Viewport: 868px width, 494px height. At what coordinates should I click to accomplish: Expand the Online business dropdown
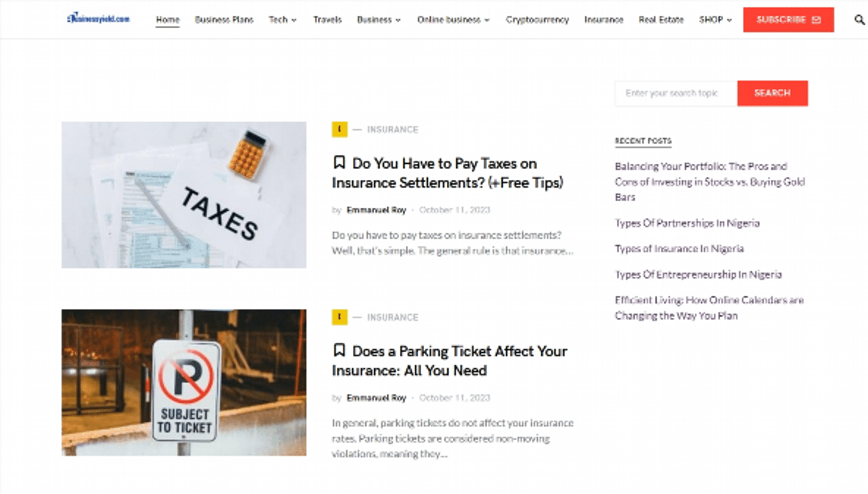point(453,20)
